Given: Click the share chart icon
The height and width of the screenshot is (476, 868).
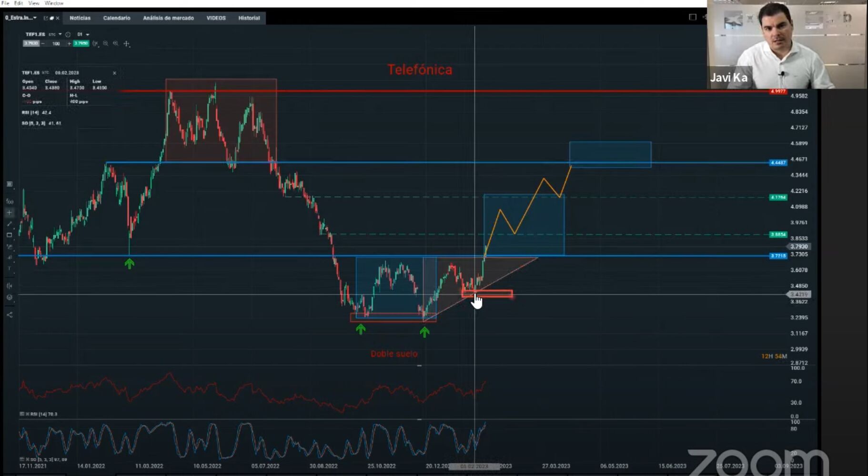Looking at the screenshot, I should pyautogui.click(x=10, y=315).
